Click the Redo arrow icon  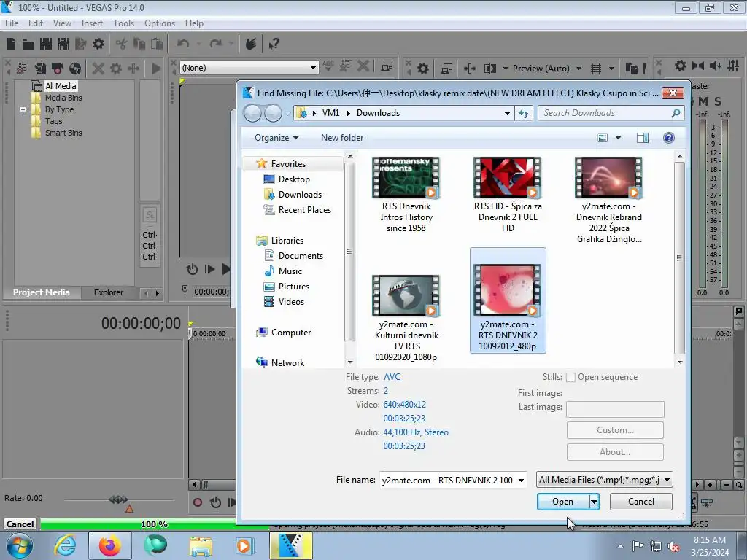[x=216, y=44]
